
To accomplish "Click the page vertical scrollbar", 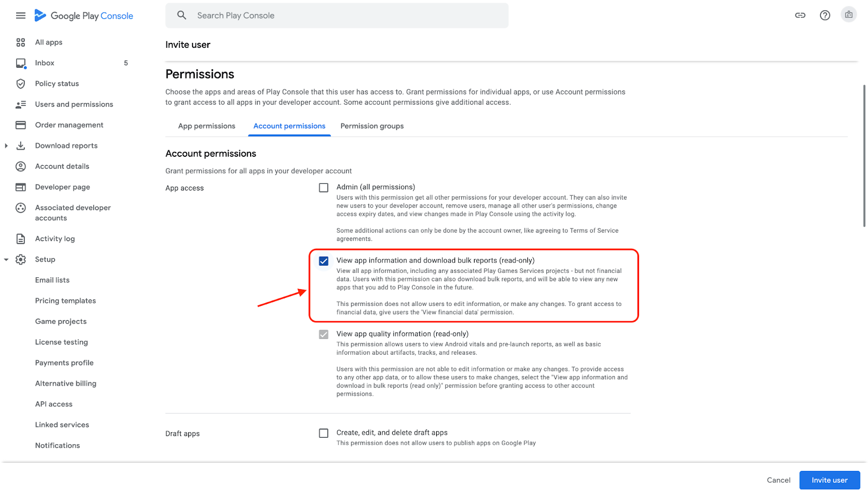I will point(864,156).
